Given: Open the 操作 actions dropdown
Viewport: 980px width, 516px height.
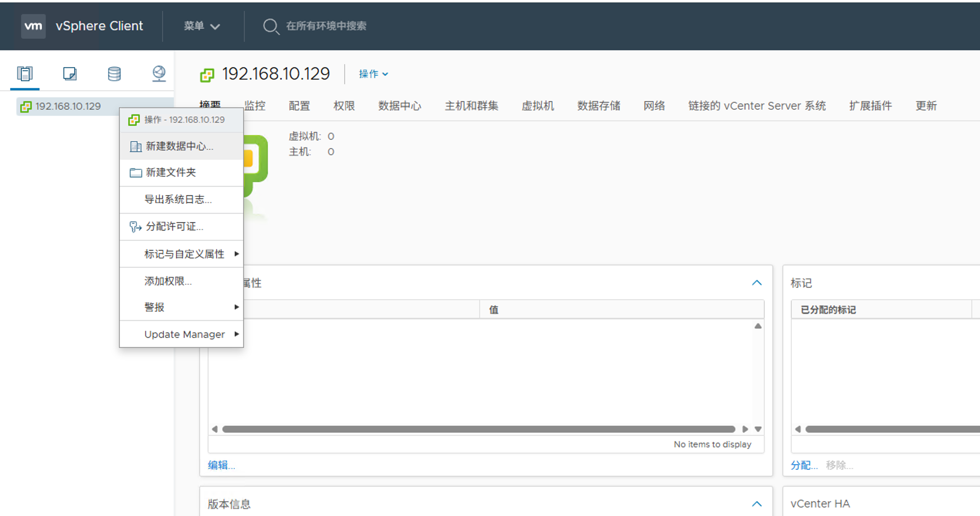Looking at the screenshot, I should [373, 74].
